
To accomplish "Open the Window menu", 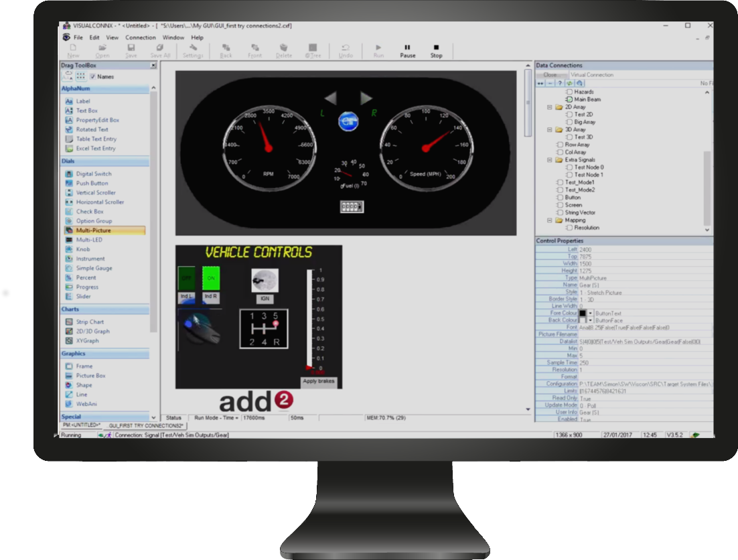I will pyautogui.click(x=173, y=38).
